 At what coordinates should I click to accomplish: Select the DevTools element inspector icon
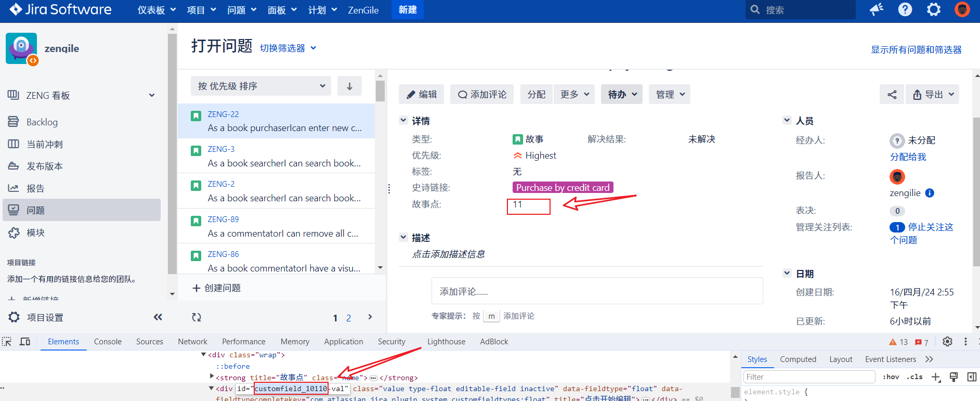point(7,342)
